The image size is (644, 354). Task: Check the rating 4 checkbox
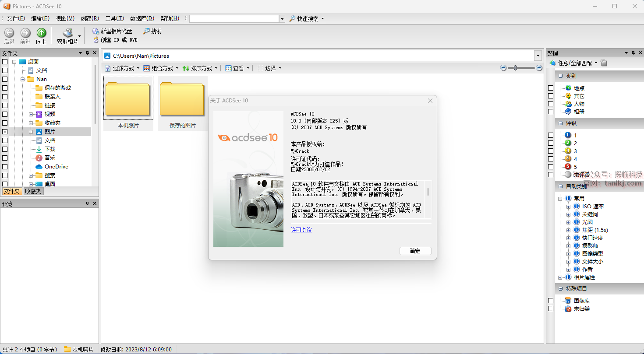point(551,159)
